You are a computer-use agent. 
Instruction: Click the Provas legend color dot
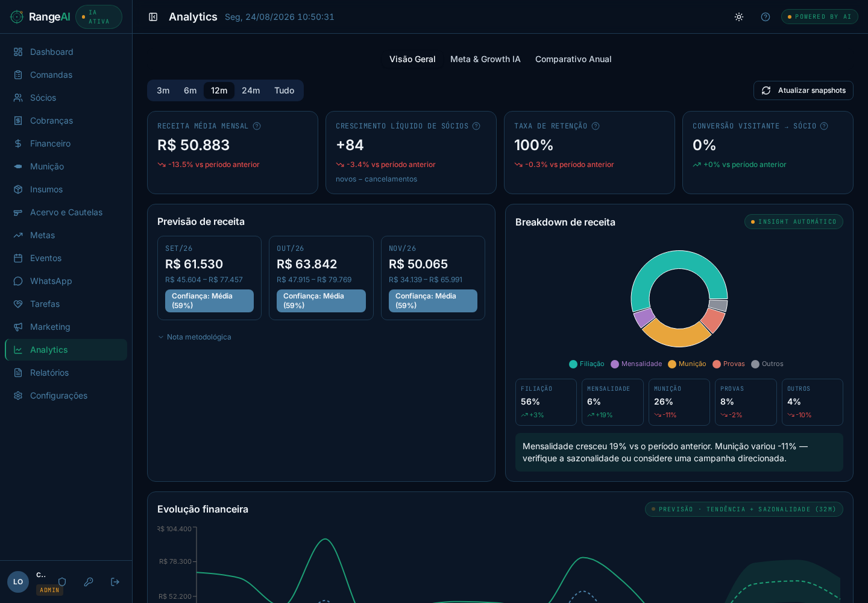pos(717,364)
